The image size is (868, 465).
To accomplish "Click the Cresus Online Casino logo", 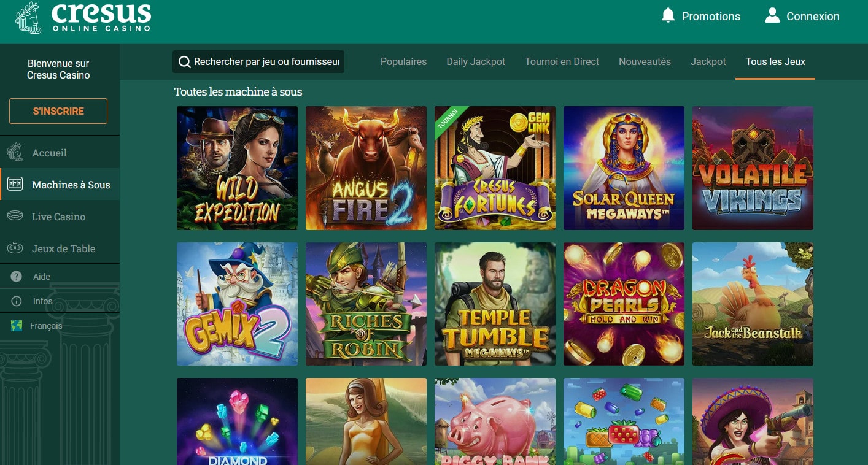I will [x=83, y=17].
